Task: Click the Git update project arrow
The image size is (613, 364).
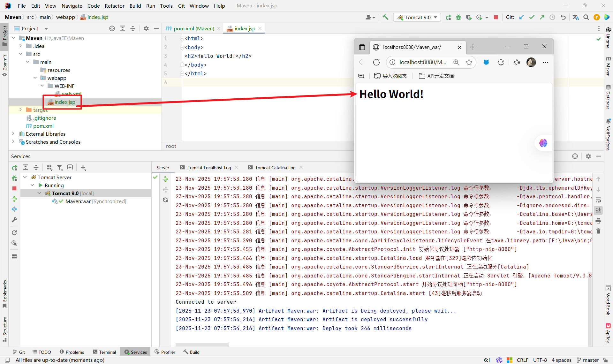Action: (x=521, y=17)
